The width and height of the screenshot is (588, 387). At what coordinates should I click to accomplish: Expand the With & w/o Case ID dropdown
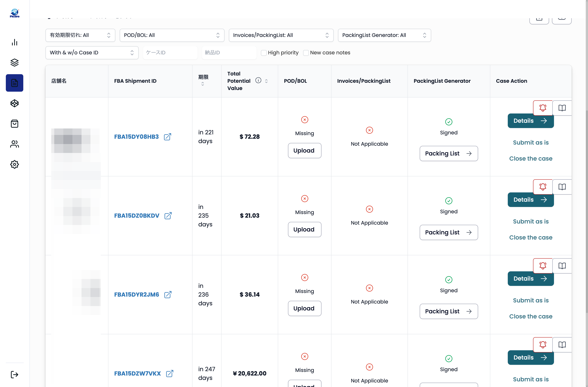click(x=92, y=53)
